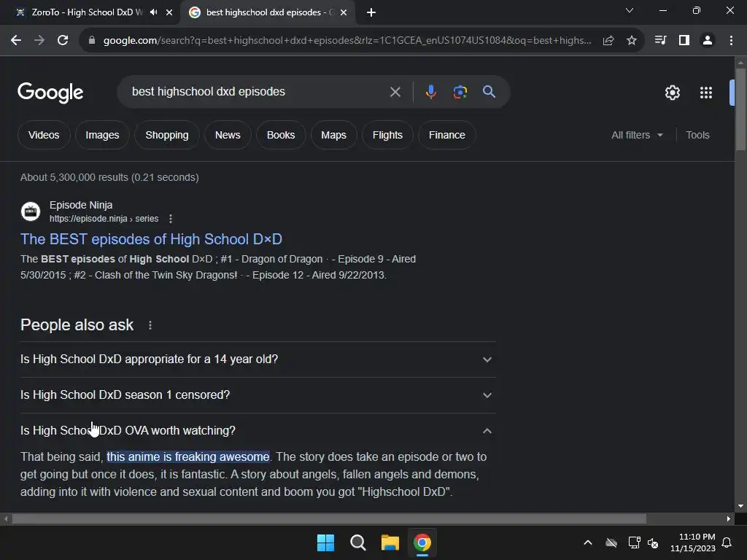Open the Google apps grid
Viewport: 747px width, 560px height.
pyautogui.click(x=706, y=93)
